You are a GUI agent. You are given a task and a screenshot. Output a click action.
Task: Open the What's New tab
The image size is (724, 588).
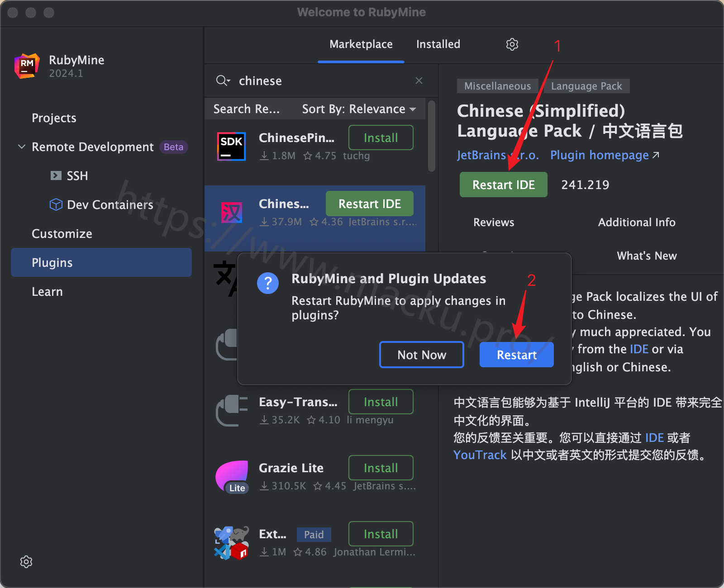647,256
